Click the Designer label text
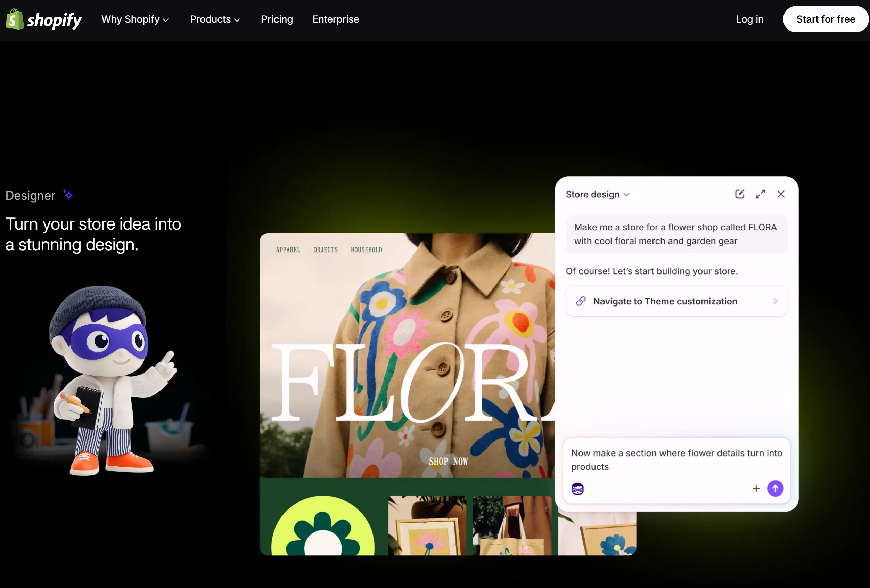870x588 pixels. [x=30, y=196]
